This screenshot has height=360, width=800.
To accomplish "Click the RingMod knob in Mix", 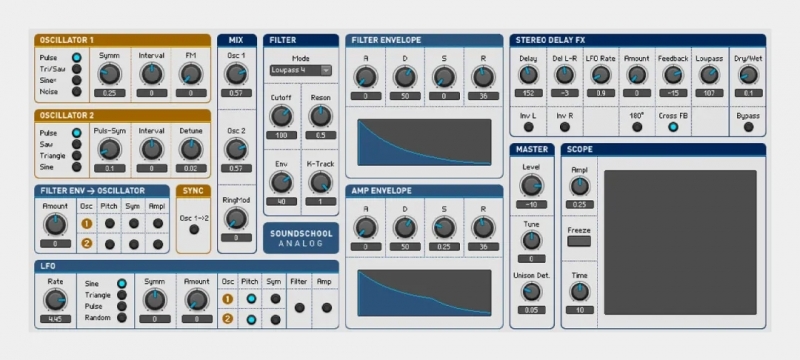I will tap(236, 219).
